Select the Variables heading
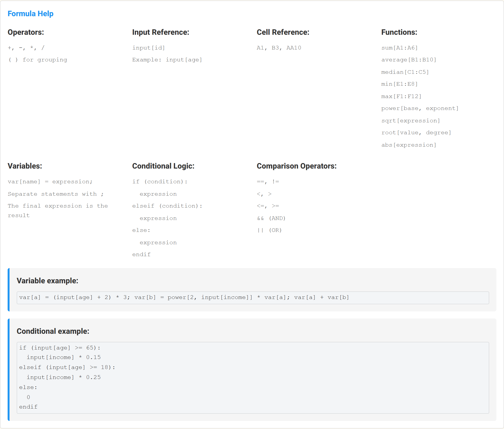The height and width of the screenshot is (429, 504). coord(25,166)
